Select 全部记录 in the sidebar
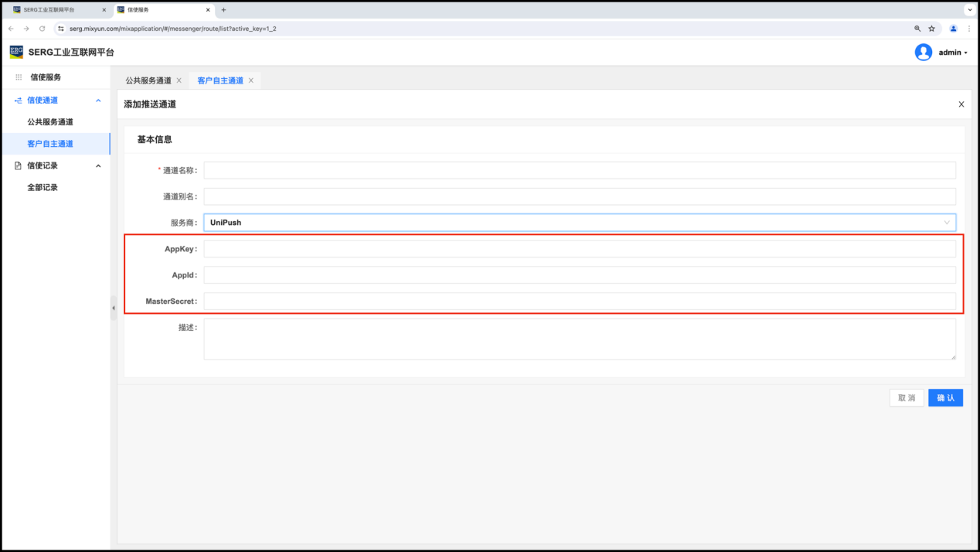Screen dimensions: 980x552 click(43, 187)
